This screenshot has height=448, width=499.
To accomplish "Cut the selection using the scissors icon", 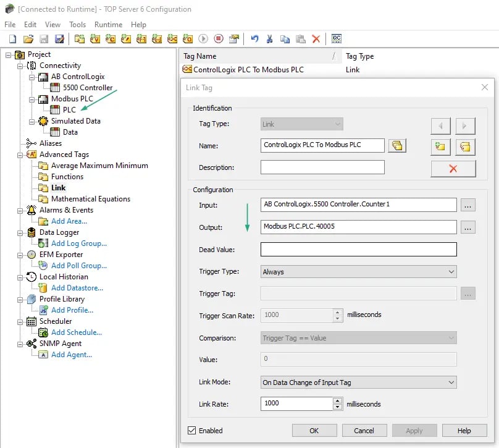I will click(269, 38).
